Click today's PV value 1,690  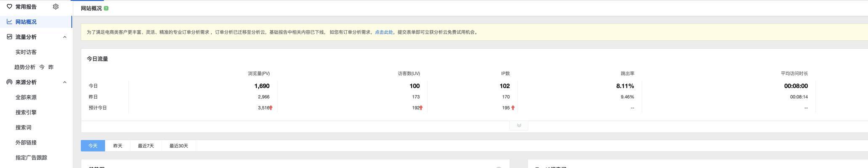pyautogui.click(x=262, y=86)
